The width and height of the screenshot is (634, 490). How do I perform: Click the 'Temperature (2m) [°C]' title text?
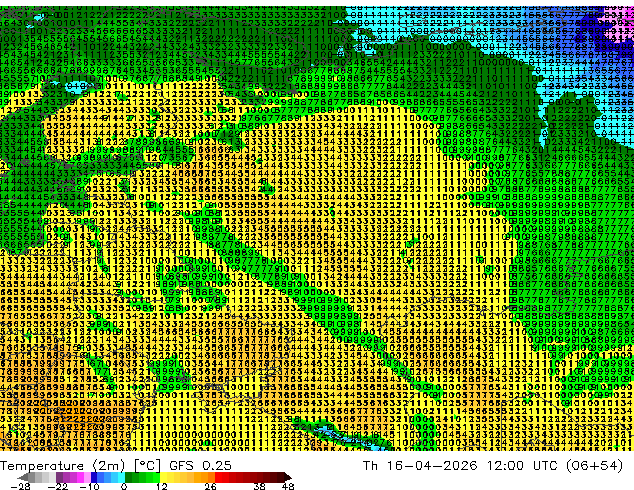click(80, 466)
